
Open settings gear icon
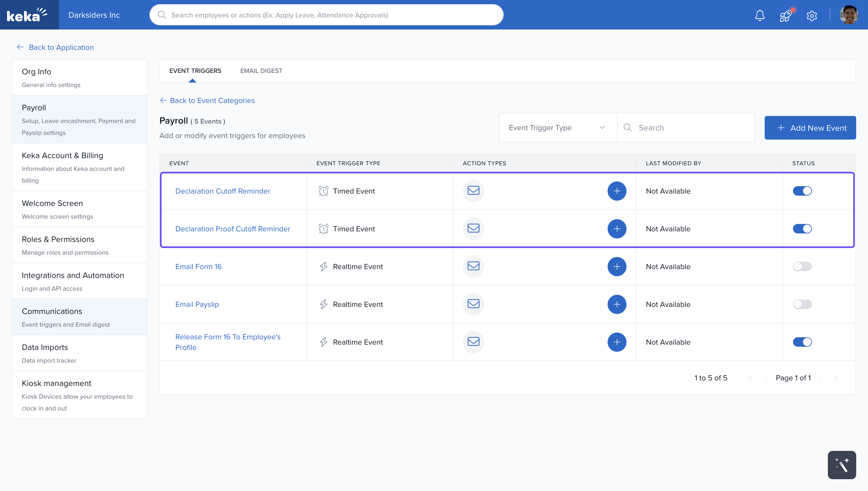[812, 16]
